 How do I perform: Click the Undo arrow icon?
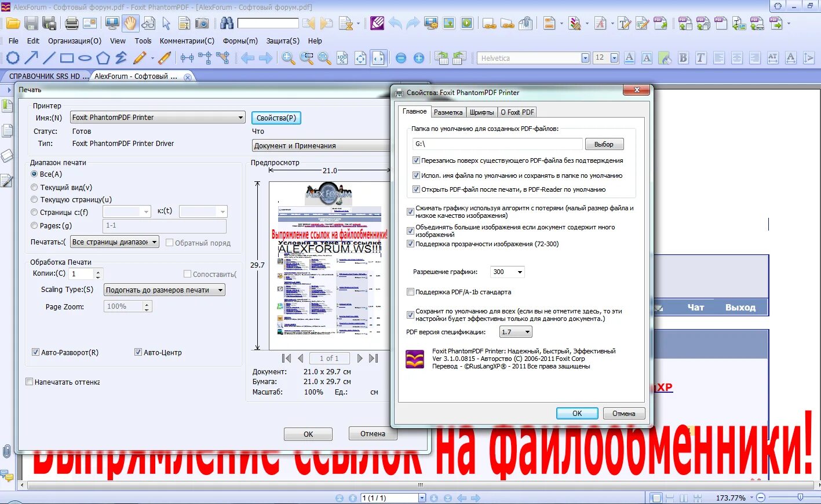(395, 23)
